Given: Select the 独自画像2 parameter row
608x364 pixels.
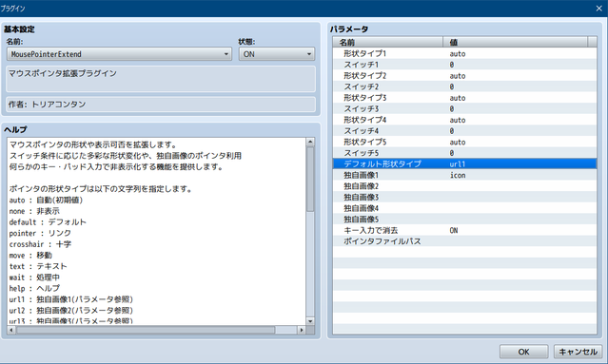Looking at the screenshot, I should (x=464, y=186).
